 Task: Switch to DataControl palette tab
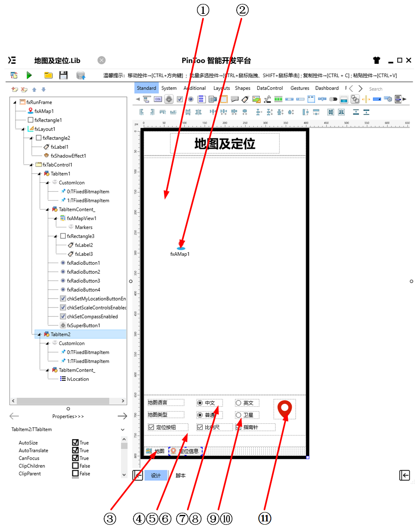point(270,88)
